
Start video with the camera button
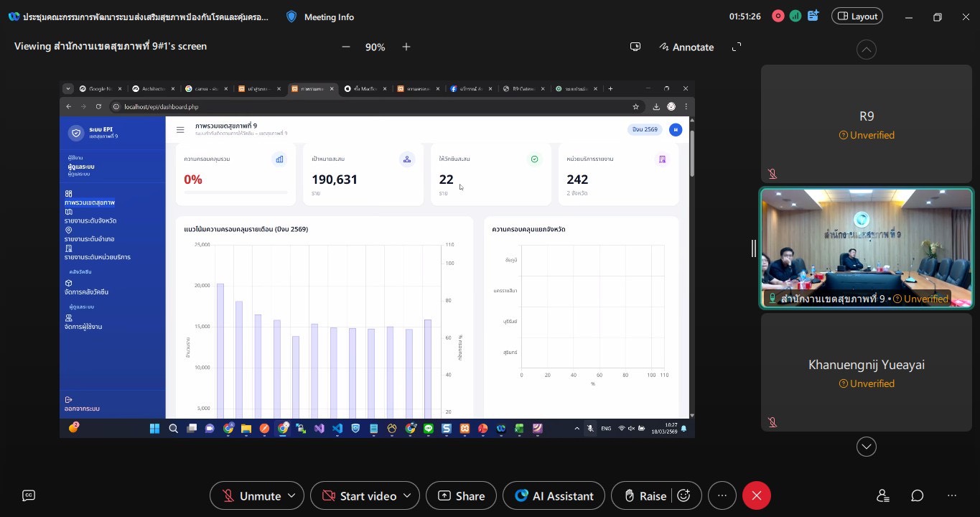coord(359,495)
